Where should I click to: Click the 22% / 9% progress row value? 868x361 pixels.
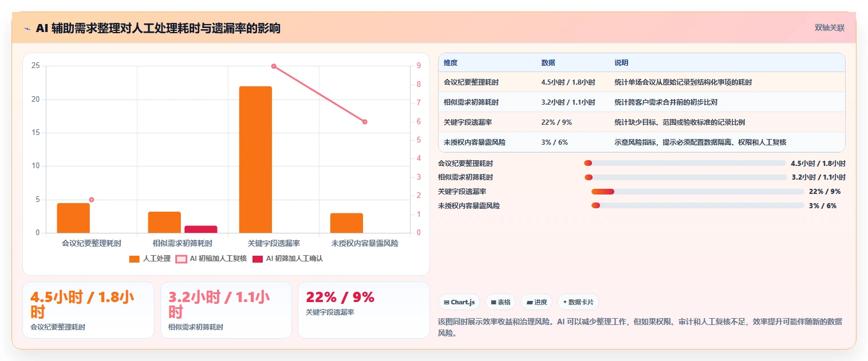824,192
